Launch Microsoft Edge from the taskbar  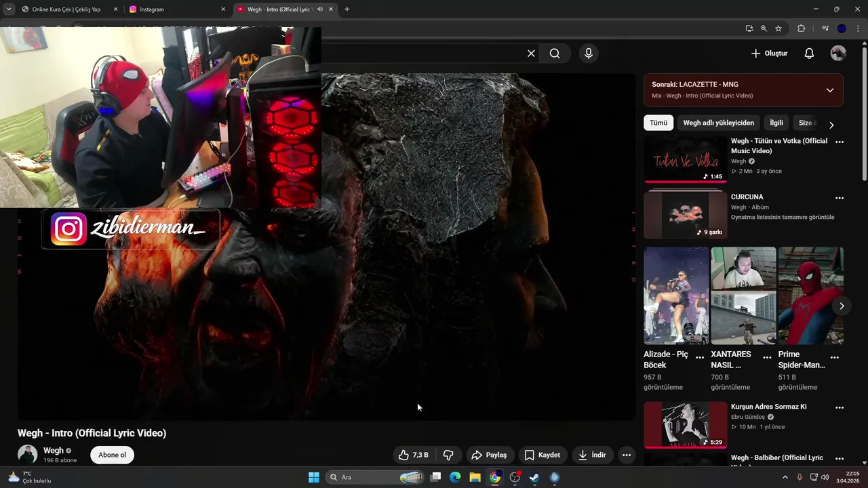point(456,477)
